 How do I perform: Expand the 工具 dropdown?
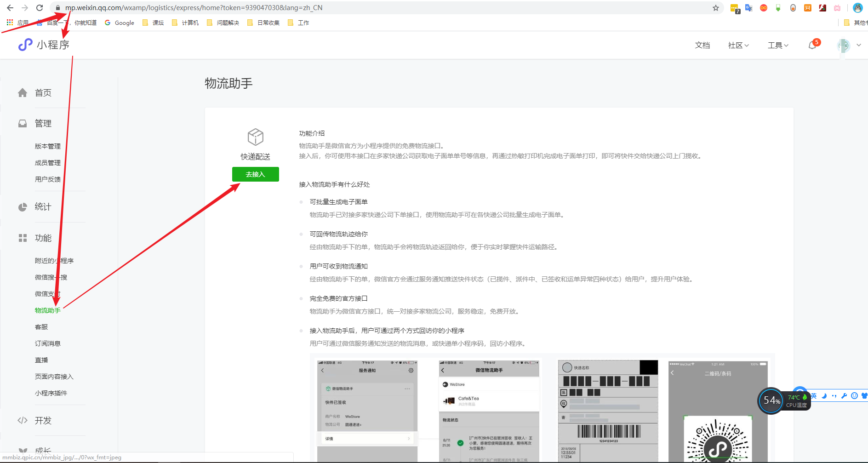click(x=778, y=45)
